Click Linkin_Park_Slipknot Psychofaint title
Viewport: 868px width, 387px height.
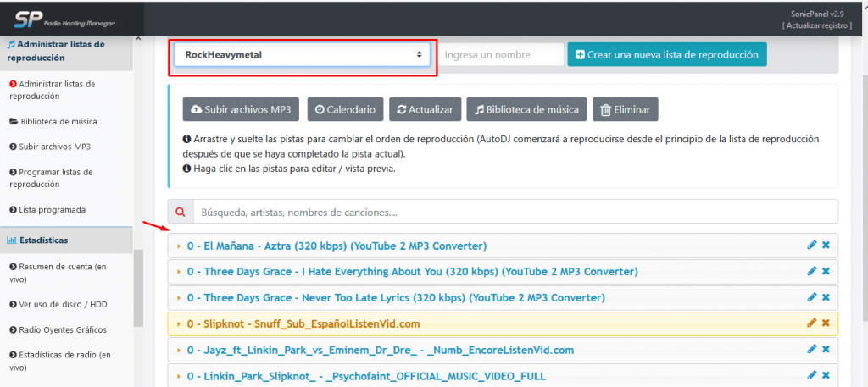click(x=366, y=377)
